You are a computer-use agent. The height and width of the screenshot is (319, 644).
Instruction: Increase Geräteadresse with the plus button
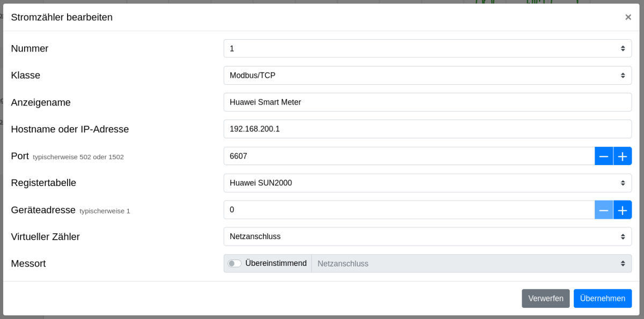point(623,210)
